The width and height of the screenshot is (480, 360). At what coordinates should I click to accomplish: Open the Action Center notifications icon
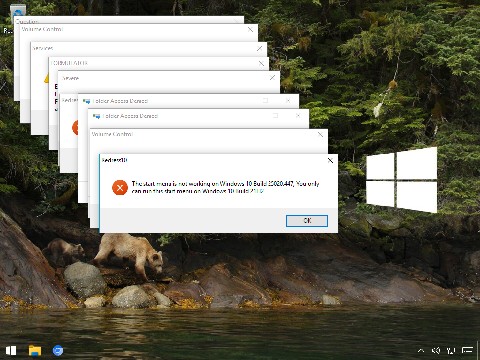pos(467,350)
